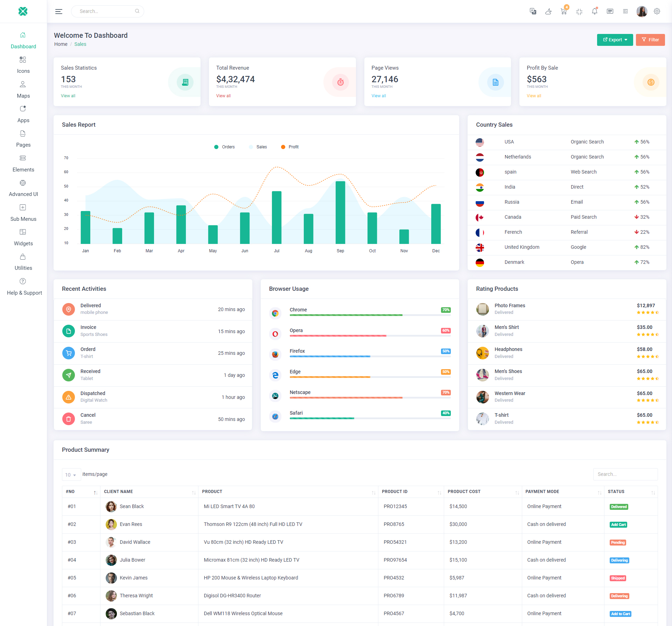Image resolution: width=672 pixels, height=626 pixels.
Task: Click the orange Filter button
Action: [650, 40]
